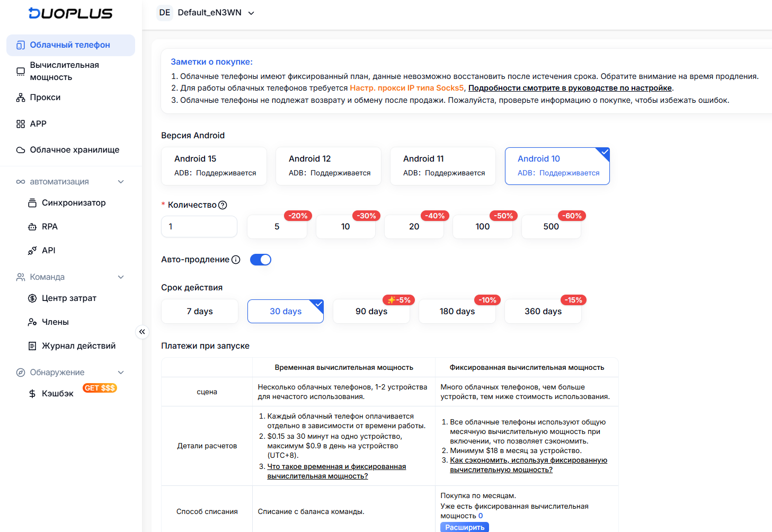Image resolution: width=772 pixels, height=532 pixels.
Task: Click the Кэшбэк dollar sign icon
Action: tap(32, 394)
